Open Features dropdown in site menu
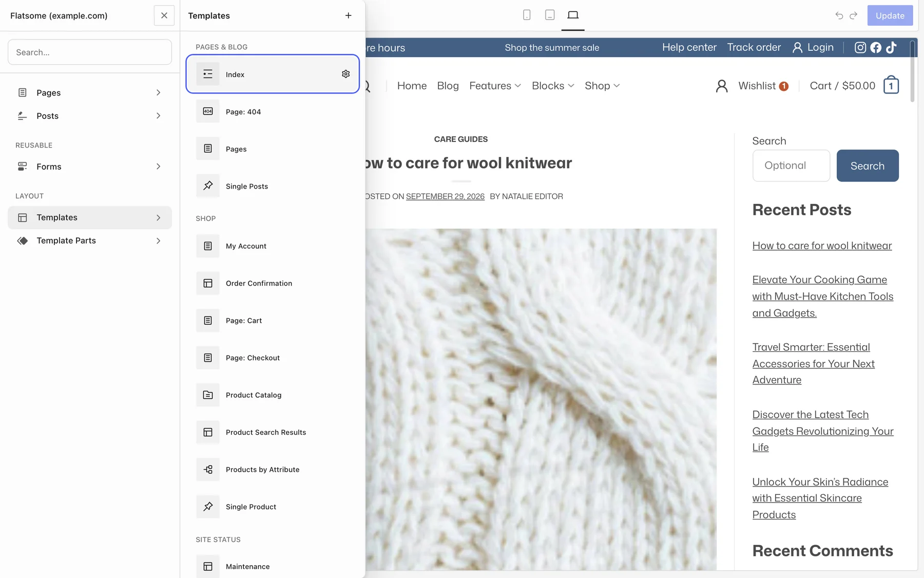Viewport: 924px width, 578px height. [495, 86]
